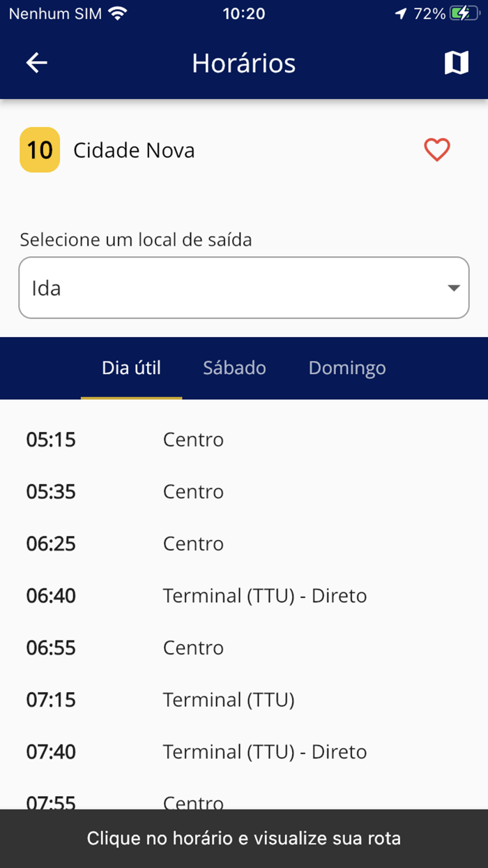Image resolution: width=488 pixels, height=868 pixels.
Task: Open the route map icon
Action: (456, 63)
